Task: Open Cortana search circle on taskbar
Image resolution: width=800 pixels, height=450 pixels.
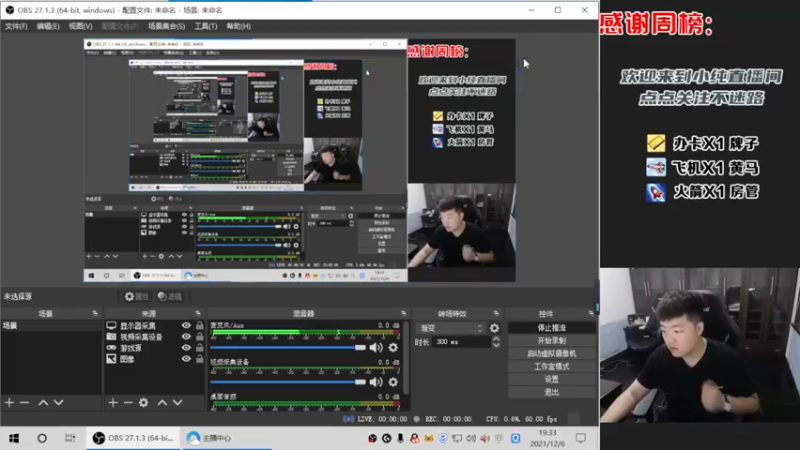Action: [42, 438]
